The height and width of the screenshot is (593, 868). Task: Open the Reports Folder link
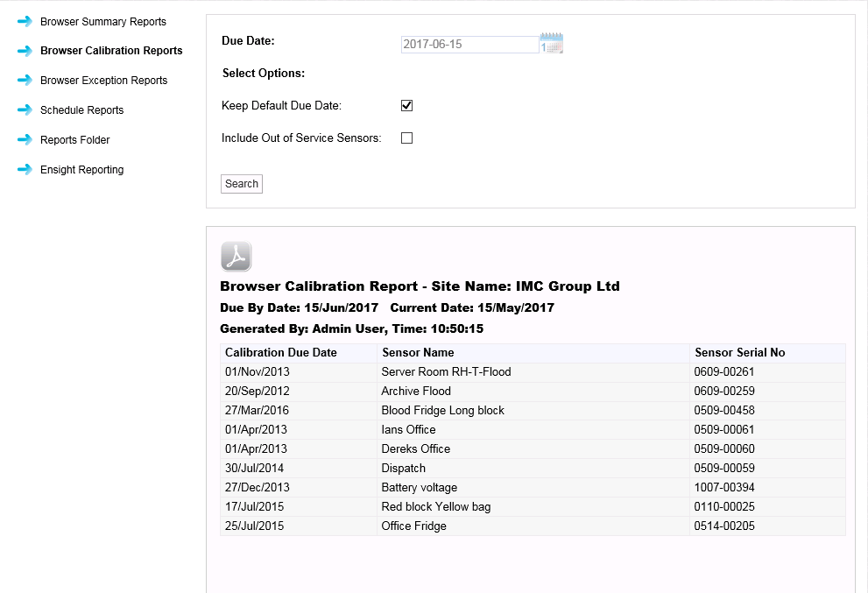74,140
